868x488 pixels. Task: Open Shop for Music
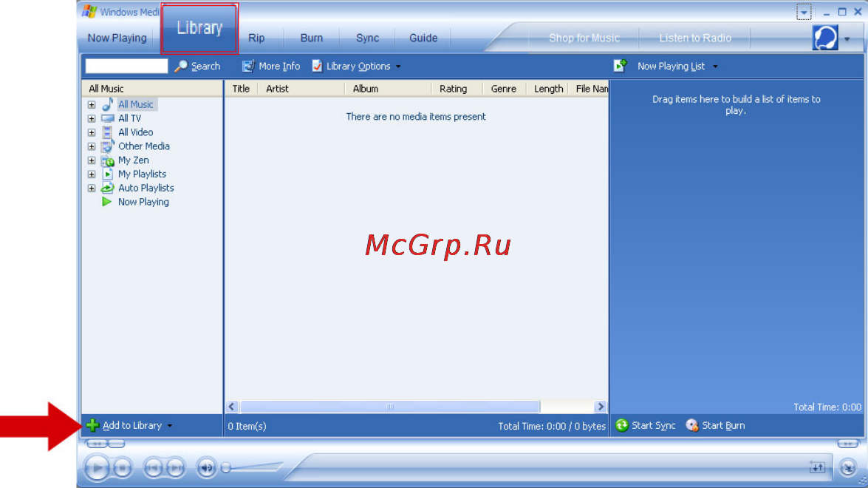[584, 38]
